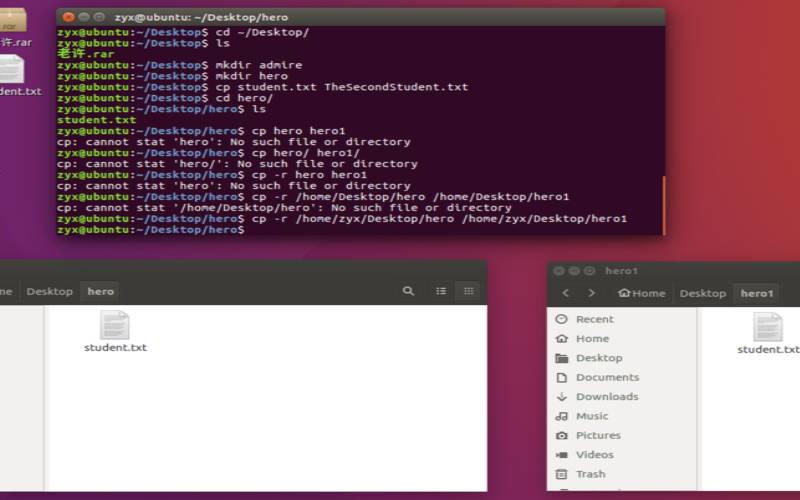Open Pictures folder in the sidebar
This screenshot has width=800, height=500.
click(x=597, y=435)
